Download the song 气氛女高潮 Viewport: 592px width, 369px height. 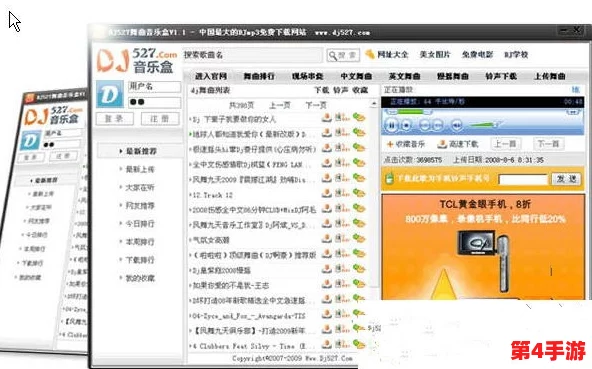(327, 239)
